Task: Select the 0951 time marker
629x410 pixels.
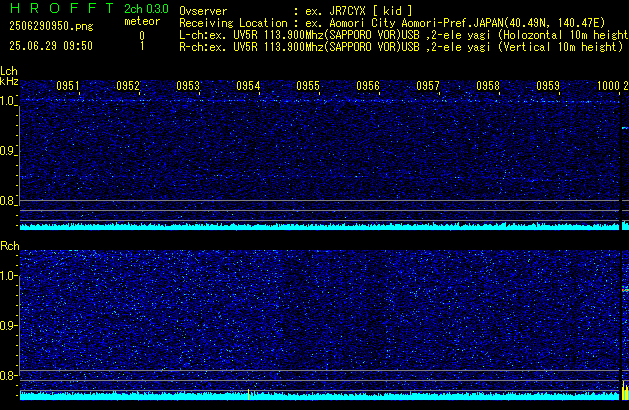Action: pos(68,86)
